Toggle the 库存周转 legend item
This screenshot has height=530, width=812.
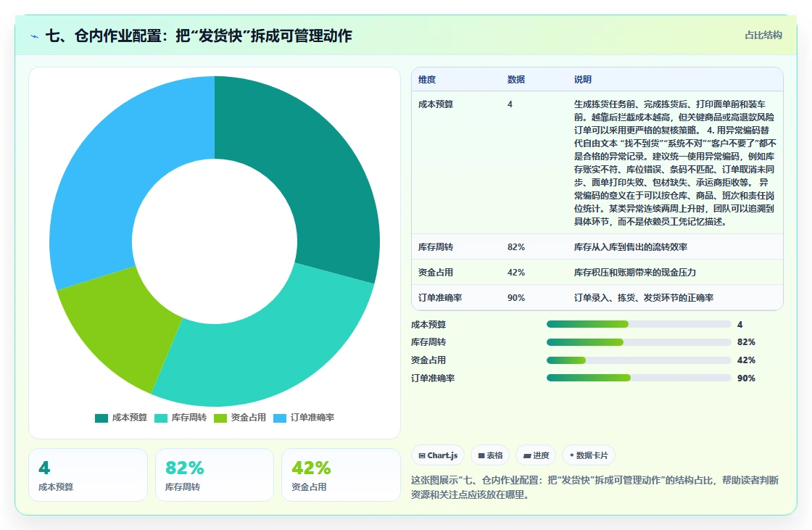click(181, 418)
